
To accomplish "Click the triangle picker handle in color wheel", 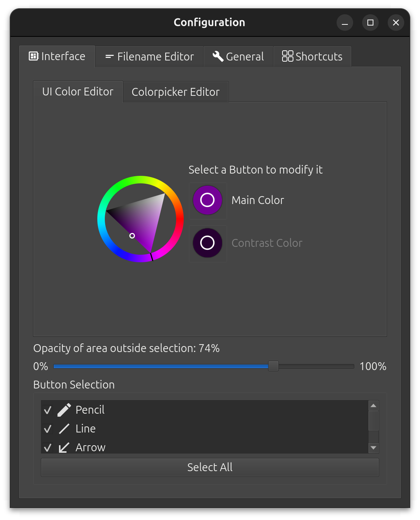I will click(x=132, y=236).
